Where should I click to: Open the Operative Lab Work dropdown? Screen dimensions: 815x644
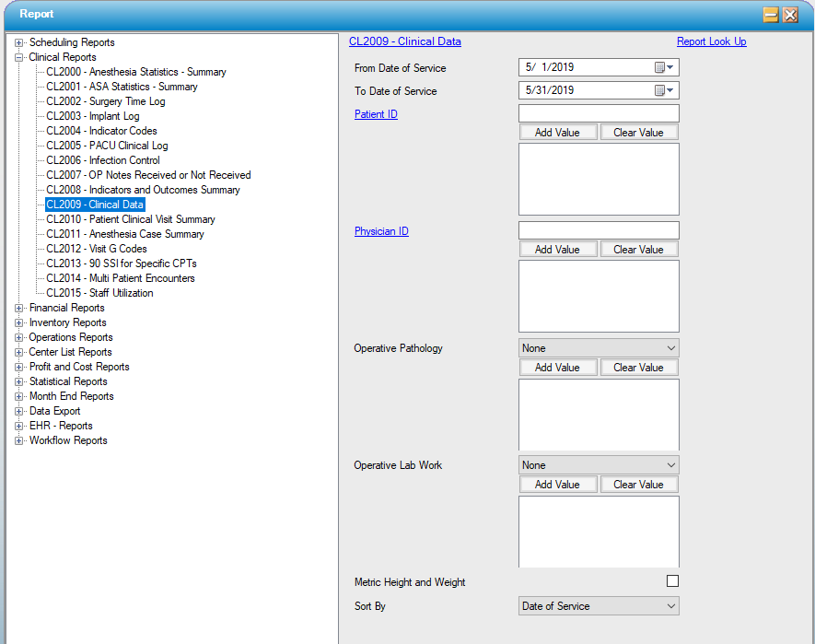599,465
